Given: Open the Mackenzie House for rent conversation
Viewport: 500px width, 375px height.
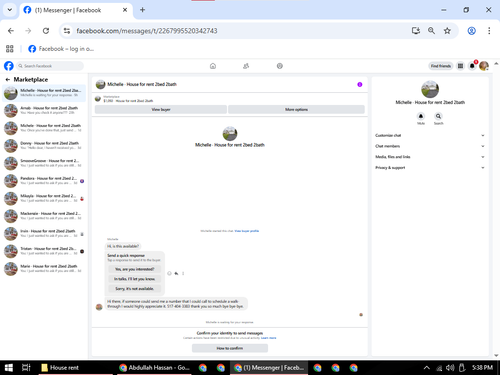Looking at the screenshot, I should [x=44, y=216].
